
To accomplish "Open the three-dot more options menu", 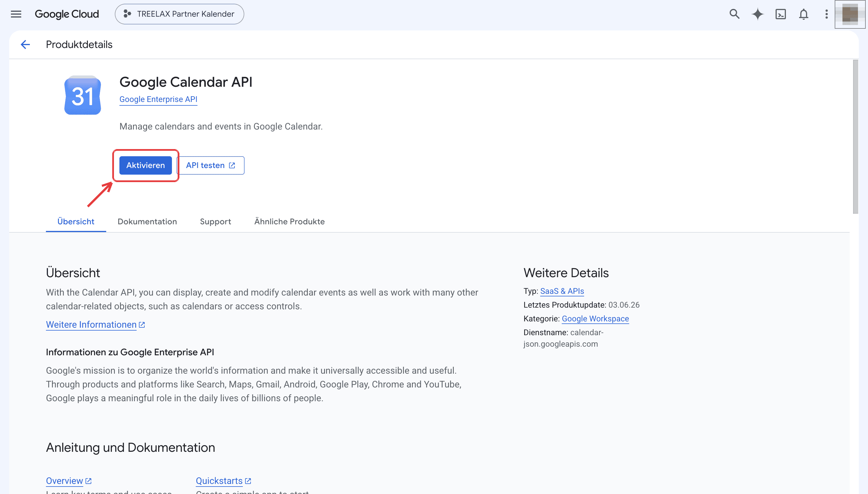I will coord(827,14).
